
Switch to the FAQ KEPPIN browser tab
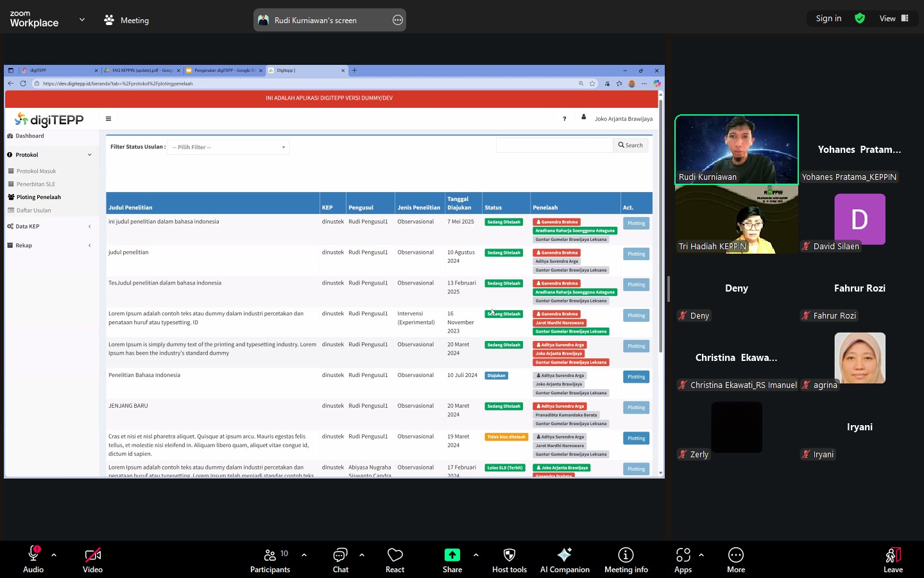[x=142, y=71]
